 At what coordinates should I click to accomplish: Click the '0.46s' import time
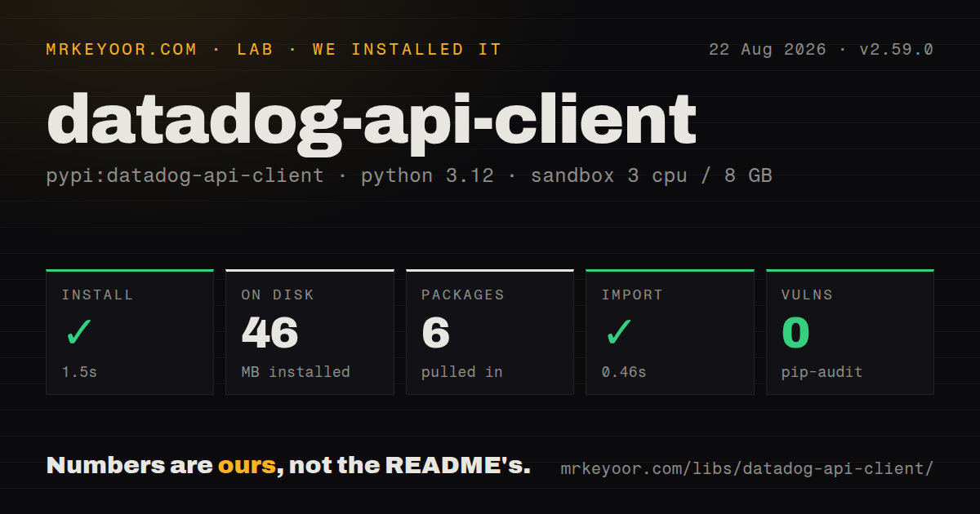624,372
